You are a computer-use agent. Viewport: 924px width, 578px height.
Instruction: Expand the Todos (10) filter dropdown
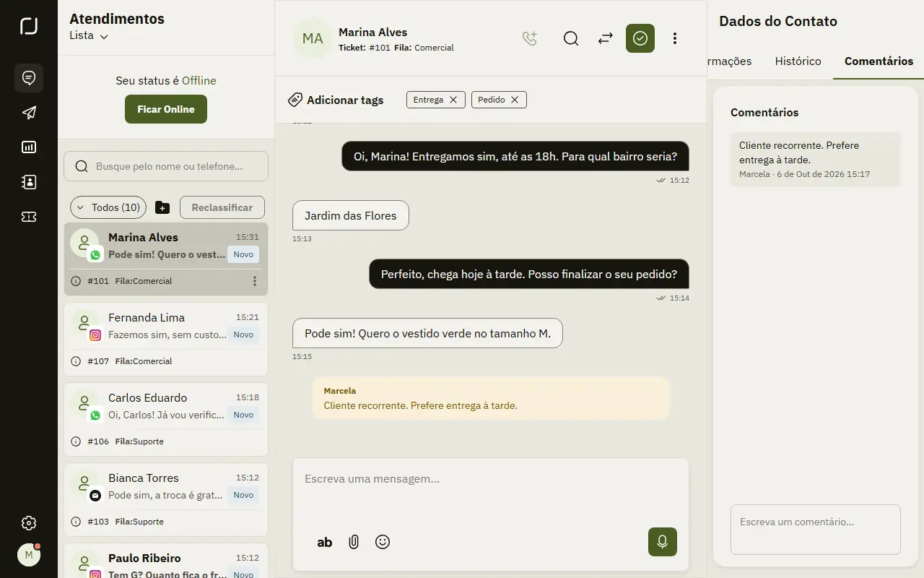click(108, 207)
